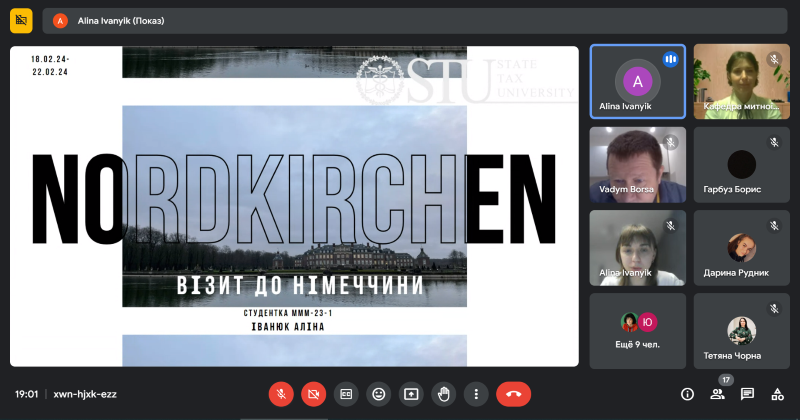Screen dimensions: 800x420
Task: Select Гарбуз Борис participant tile
Action: coord(741,165)
